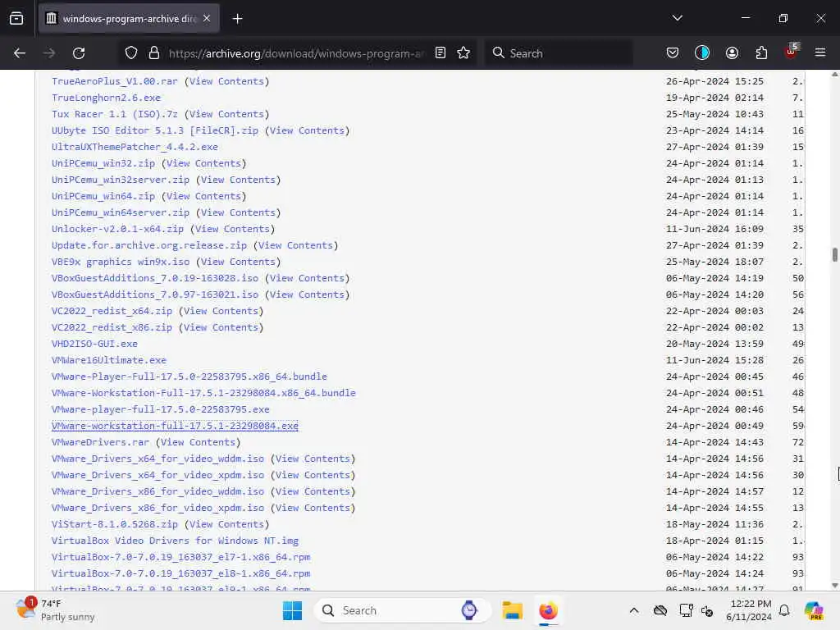This screenshot has height=630, width=840.
Task: Download VMware16Ultimate.exe
Action: (109, 361)
